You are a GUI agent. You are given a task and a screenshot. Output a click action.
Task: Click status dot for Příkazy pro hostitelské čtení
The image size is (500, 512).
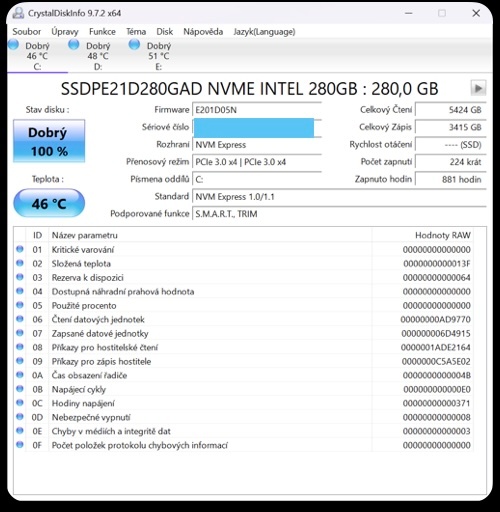point(20,347)
